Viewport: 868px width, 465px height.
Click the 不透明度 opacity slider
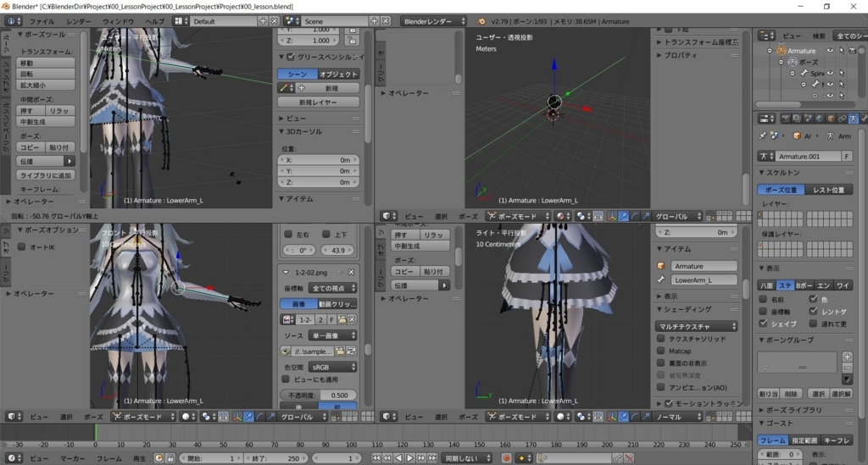(x=319, y=395)
